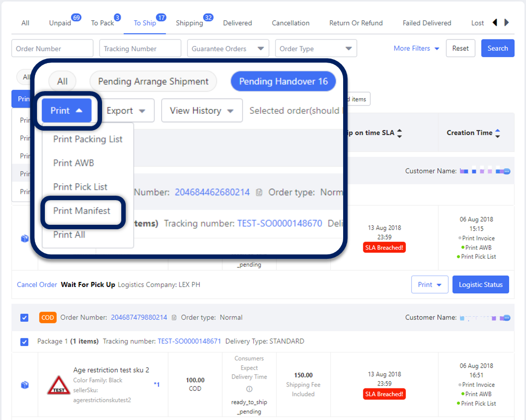Uncheck the checkbox for order 204687479880214
This screenshot has height=420, width=526.
[24, 317]
